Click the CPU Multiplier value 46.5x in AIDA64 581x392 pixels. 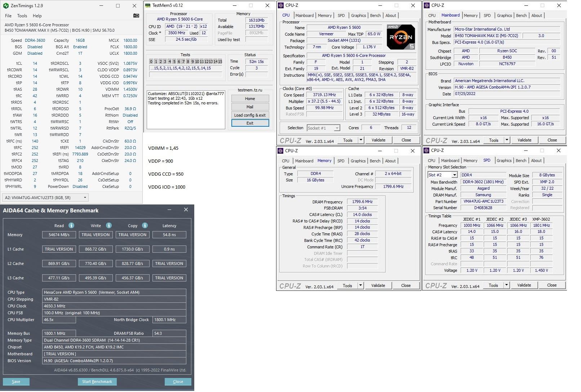point(59,320)
